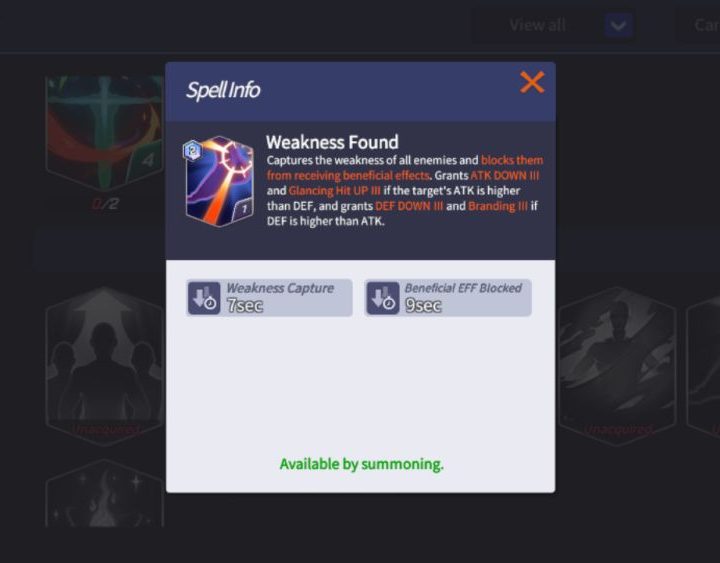Click the DEF DOWN III effect link
720x563 pixels.
pyautogui.click(x=409, y=206)
